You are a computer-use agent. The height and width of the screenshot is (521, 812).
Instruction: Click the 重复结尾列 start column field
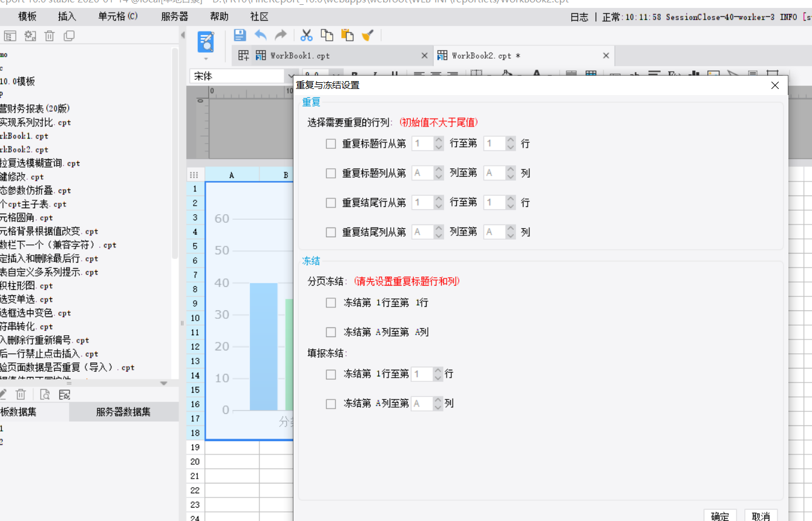point(422,232)
